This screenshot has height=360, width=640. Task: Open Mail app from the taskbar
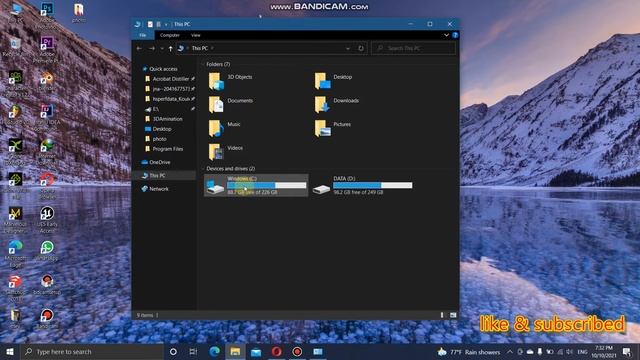point(256,351)
